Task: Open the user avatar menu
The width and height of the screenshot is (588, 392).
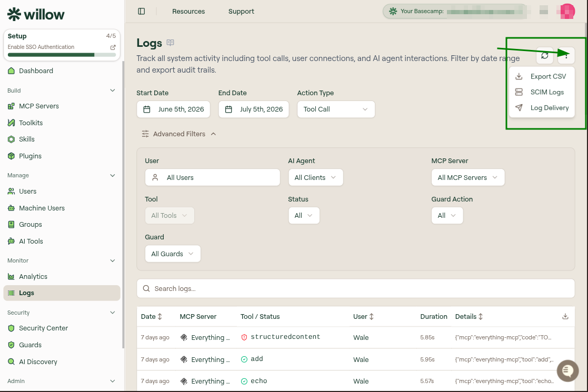Action: click(567, 11)
